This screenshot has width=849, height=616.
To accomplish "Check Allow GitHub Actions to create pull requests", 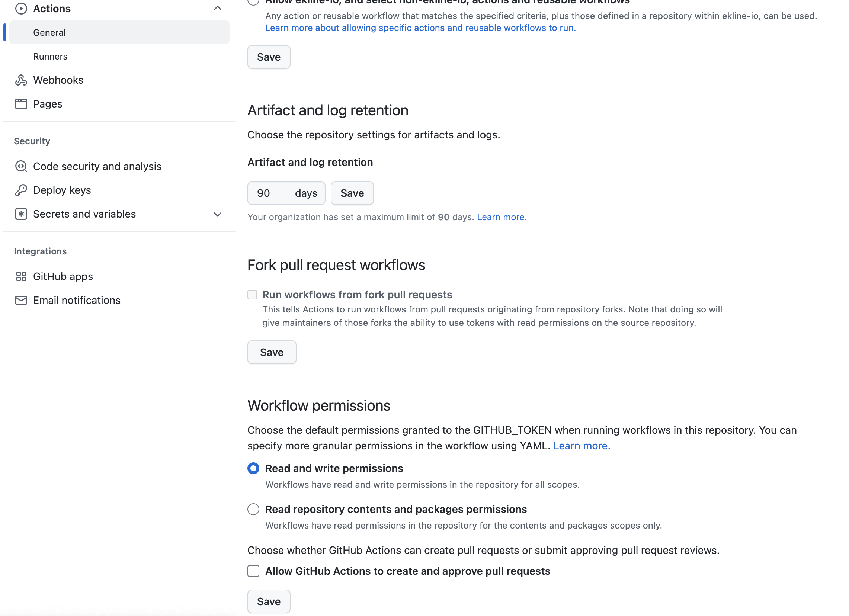I will (x=253, y=571).
